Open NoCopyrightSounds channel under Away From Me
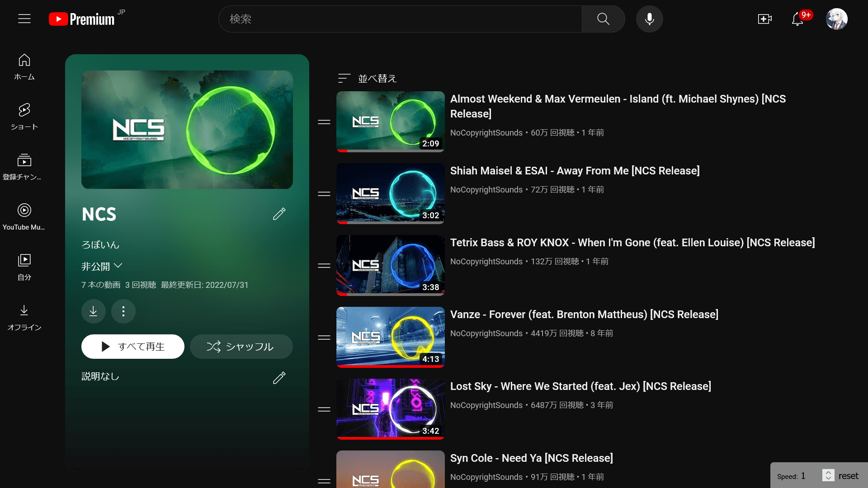 pyautogui.click(x=486, y=190)
